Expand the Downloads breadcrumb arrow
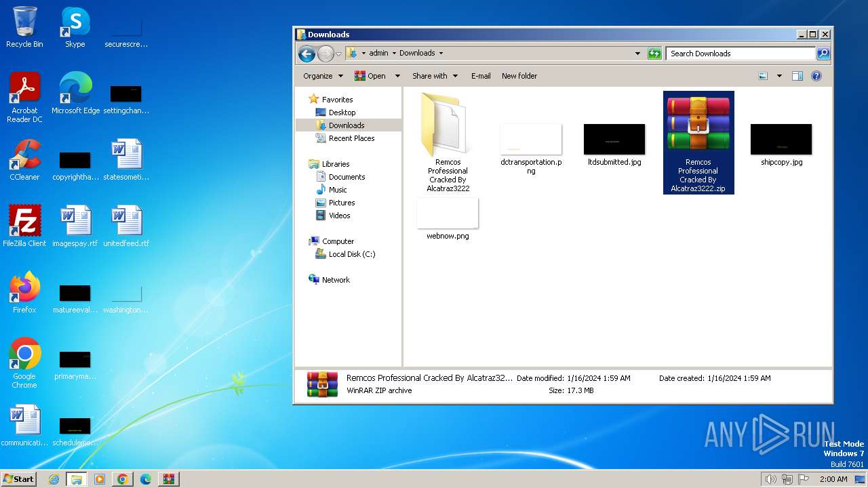 tap(441, 53)
